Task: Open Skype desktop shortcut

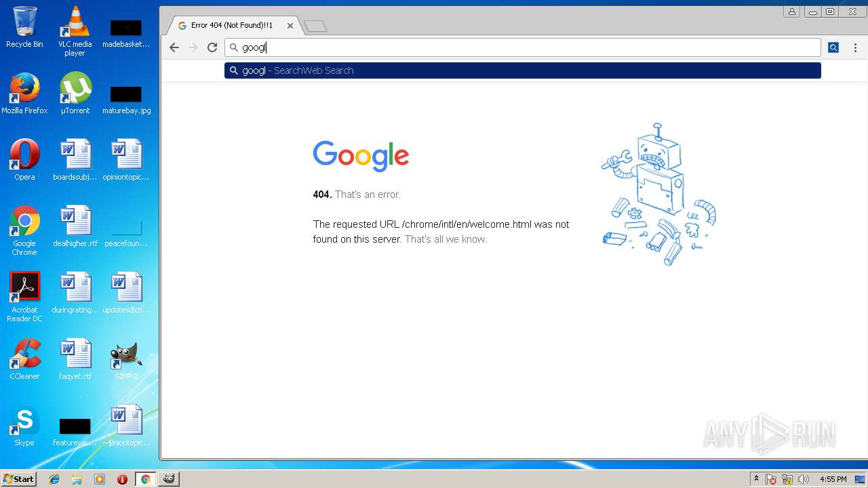Action: (x=24, y=426)
